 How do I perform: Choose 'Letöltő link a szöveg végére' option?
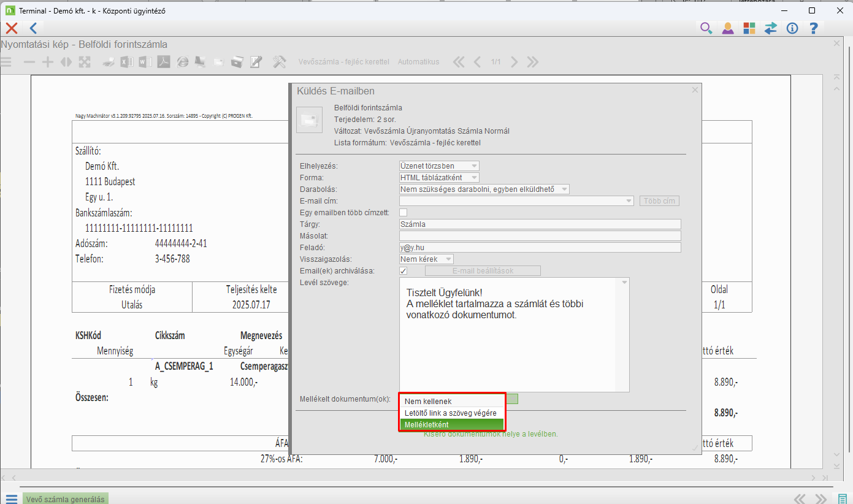(451, 413)
